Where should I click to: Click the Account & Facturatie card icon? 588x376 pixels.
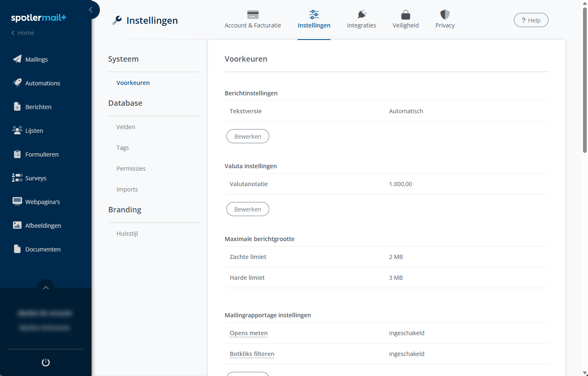click(x=253, y=15)
